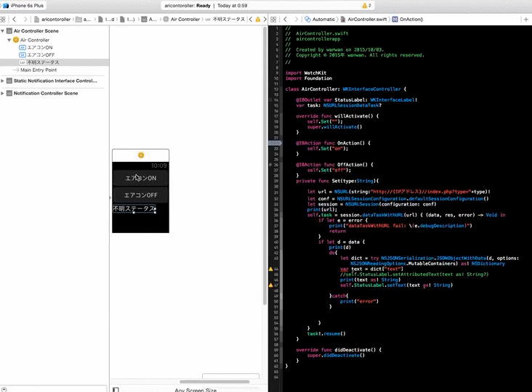Add a new assistant editor with plus
532x392 pixels.
coord(526,20)
